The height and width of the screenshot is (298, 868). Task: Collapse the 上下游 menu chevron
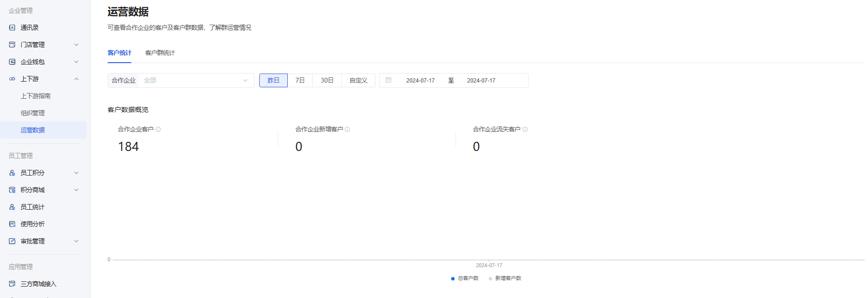pyautogui.click(x=76, y=79)
